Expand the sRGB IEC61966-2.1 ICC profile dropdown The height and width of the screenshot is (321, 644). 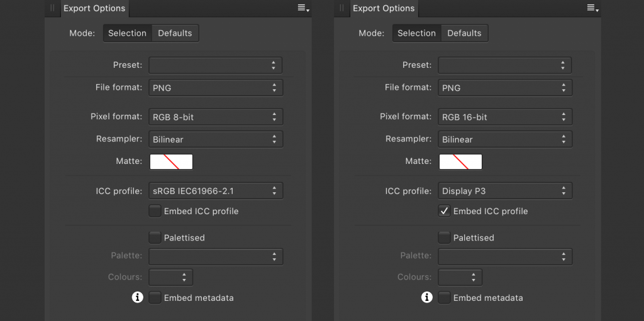point(216,191)
